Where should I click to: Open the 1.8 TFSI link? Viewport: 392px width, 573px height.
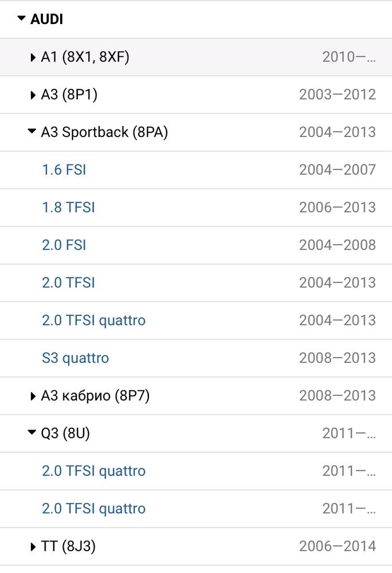tap(68, 207)
